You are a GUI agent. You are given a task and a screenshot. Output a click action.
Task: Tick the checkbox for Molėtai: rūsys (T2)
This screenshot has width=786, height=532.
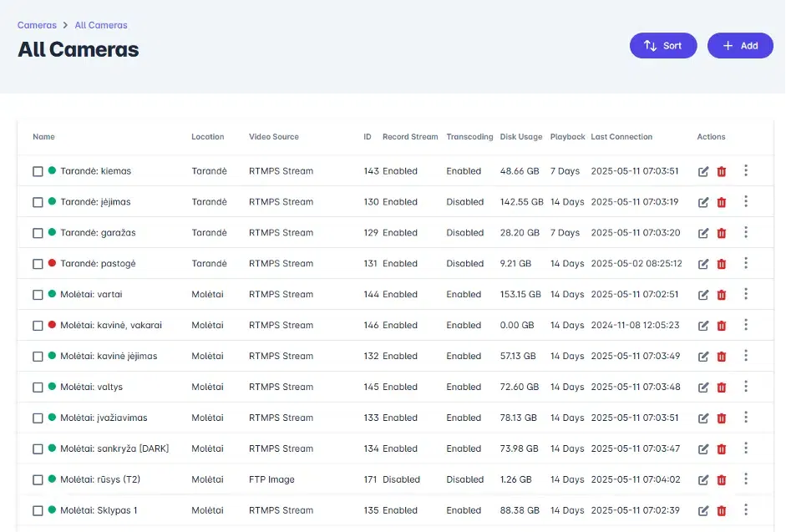[x=38, y=479]
